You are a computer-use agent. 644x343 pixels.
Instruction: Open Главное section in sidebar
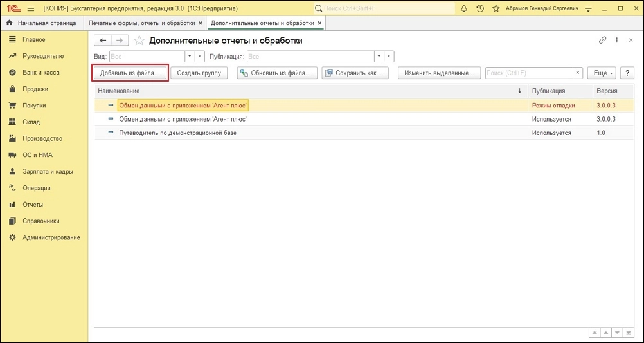(33, 39)
